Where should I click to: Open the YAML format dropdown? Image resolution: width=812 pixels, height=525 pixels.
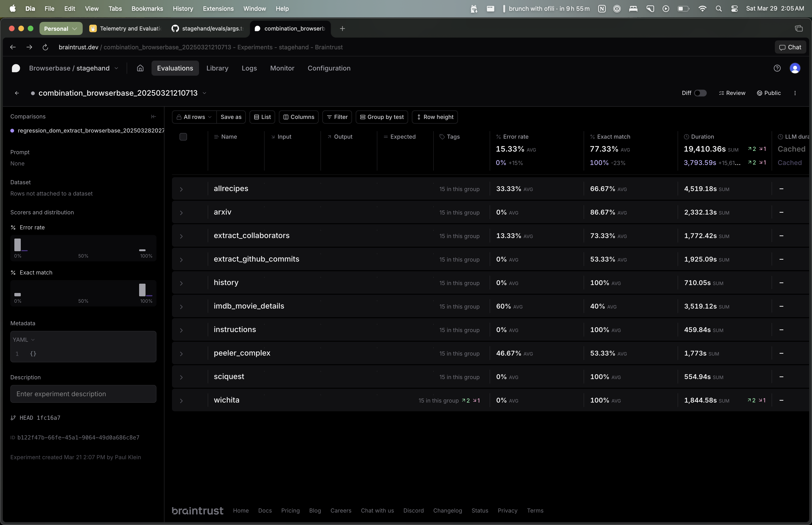[x=23, y=340]
